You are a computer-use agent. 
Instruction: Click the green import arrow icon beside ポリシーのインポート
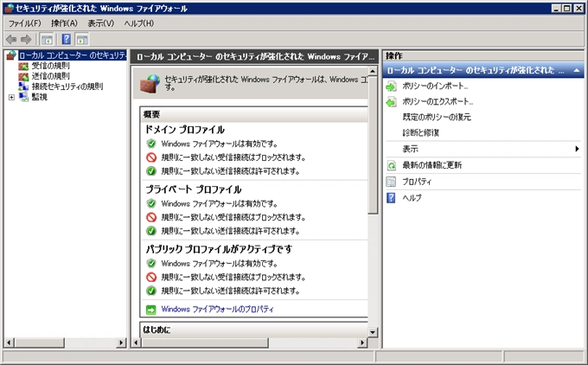391,86
